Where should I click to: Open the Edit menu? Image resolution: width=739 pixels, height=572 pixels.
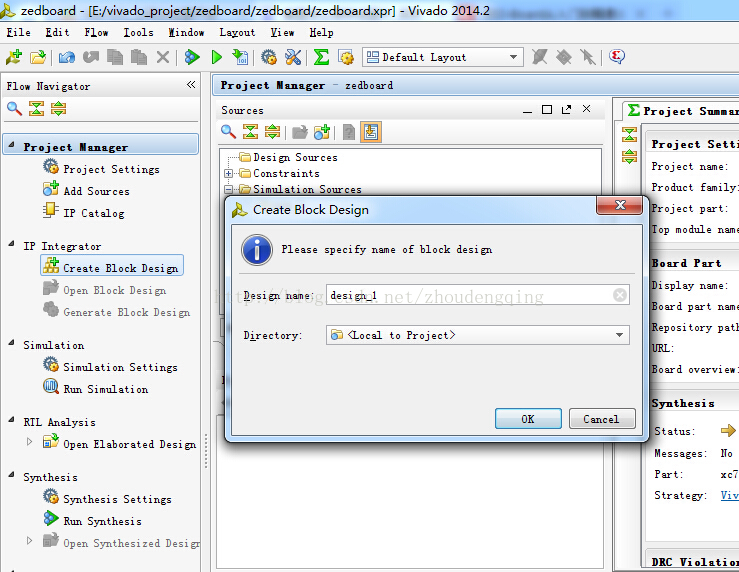(57, 33)
